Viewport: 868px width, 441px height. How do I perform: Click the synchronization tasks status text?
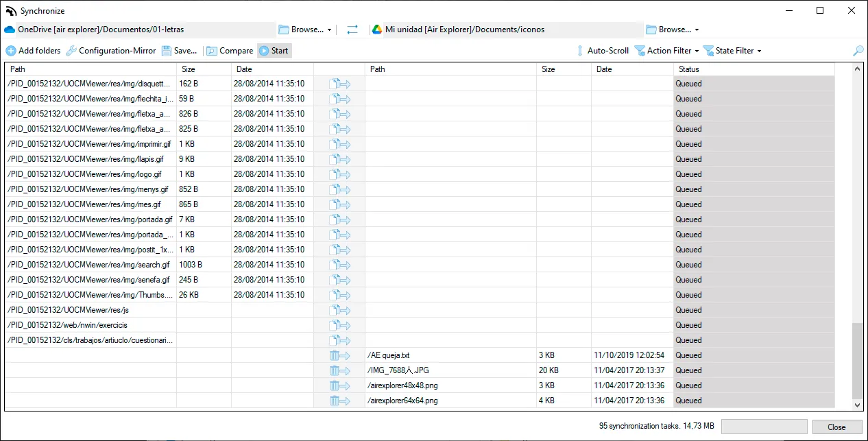pyautogui.click(x=656, y=427)
